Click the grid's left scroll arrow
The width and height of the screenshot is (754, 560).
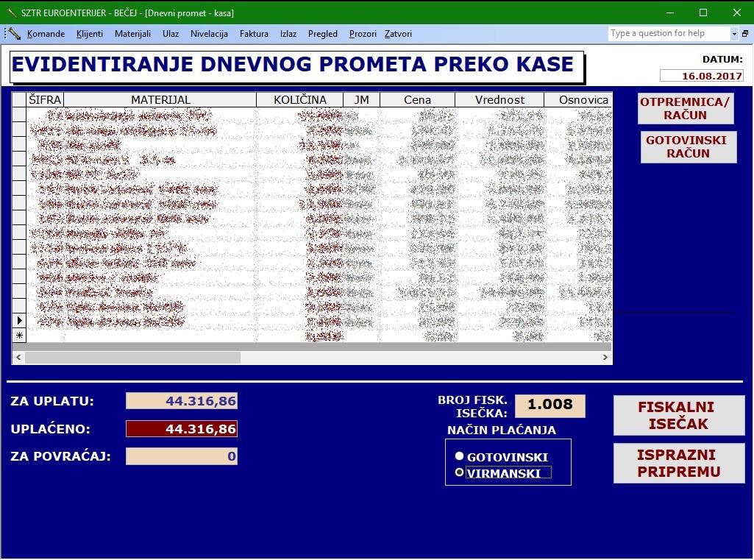(x=18, y=358)
